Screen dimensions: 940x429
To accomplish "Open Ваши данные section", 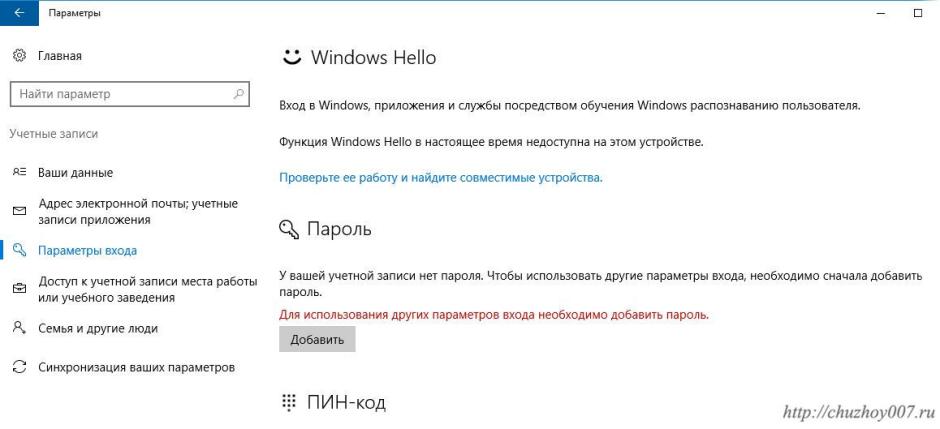I will 75,173.
